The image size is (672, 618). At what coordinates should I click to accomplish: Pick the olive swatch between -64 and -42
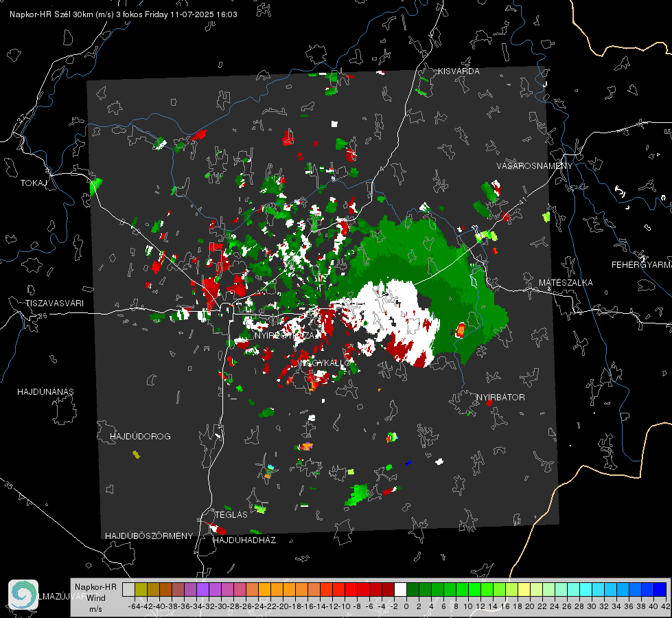141,589
